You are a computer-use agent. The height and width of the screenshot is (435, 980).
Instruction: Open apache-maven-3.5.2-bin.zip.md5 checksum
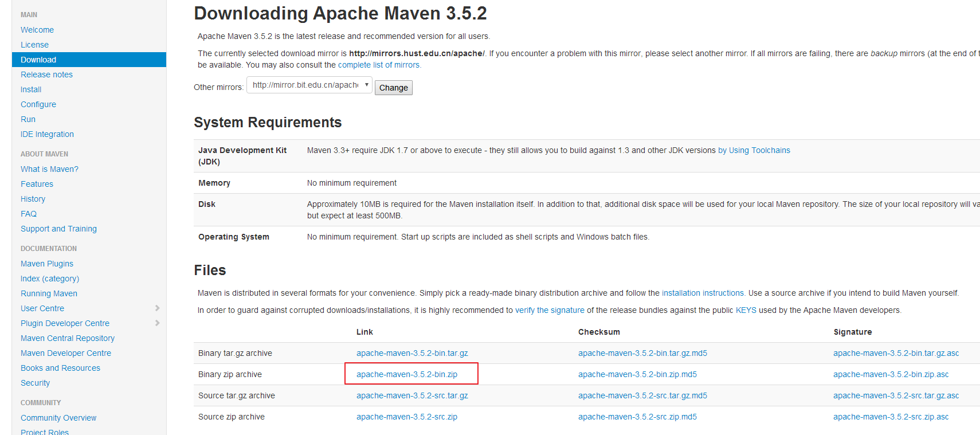[x=637, y=374]
